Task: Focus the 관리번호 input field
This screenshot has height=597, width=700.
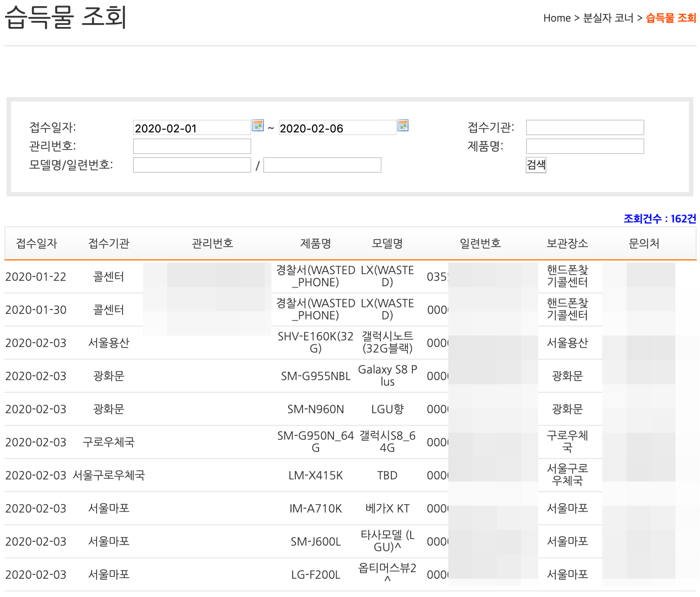Action: point(192,146)
